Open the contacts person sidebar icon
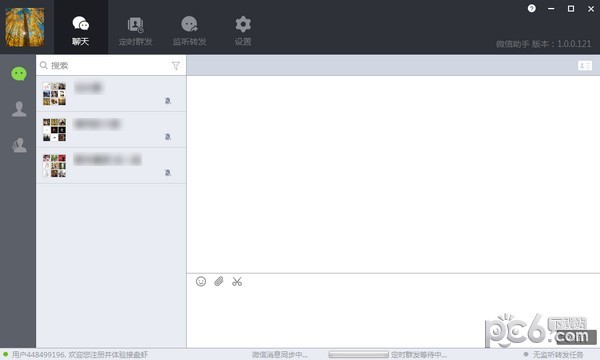Viewport: 600px width, 360px height. click(19, 109)
